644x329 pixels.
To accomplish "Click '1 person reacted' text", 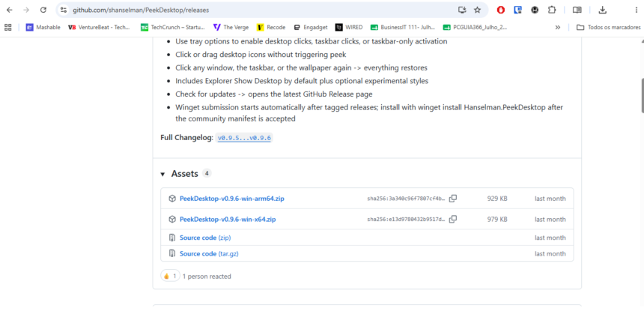I will [207, 277].
